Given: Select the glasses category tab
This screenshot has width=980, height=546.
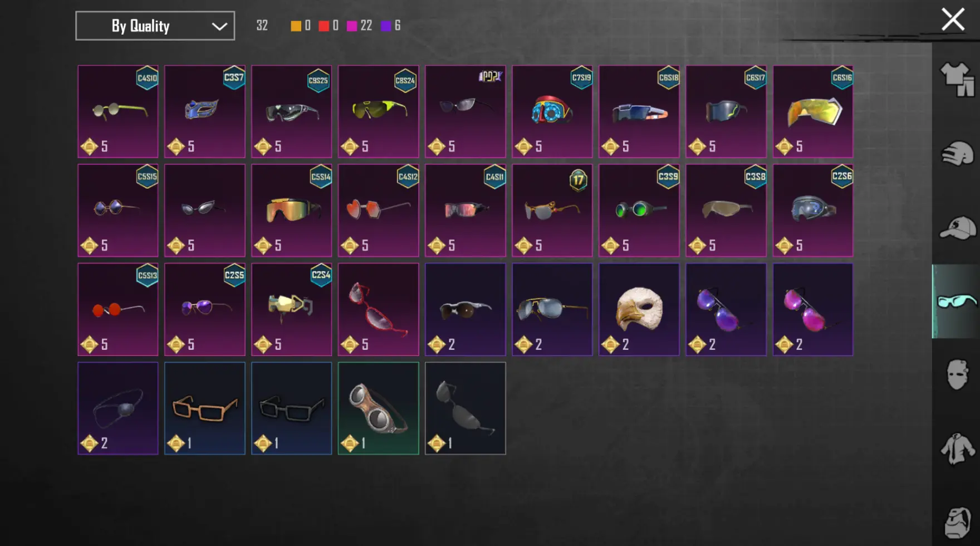Looking at the screenshot, I should [x=956, y=301].
